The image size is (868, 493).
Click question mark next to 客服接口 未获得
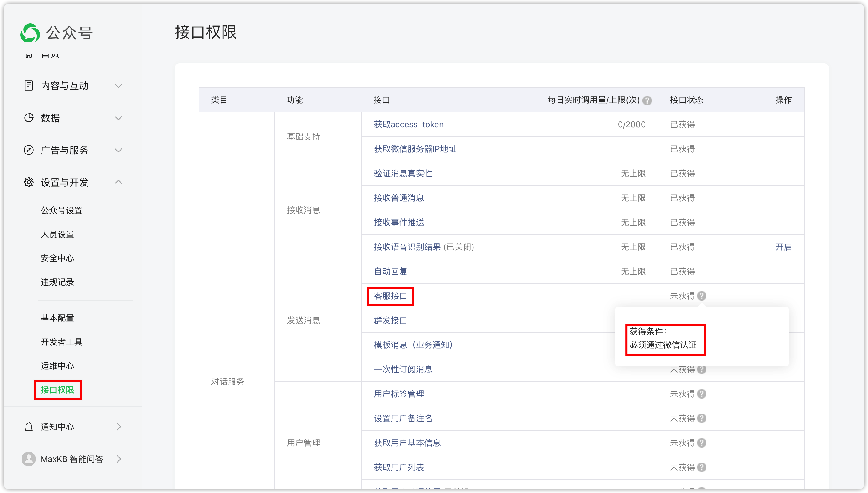tap(702, 296)
